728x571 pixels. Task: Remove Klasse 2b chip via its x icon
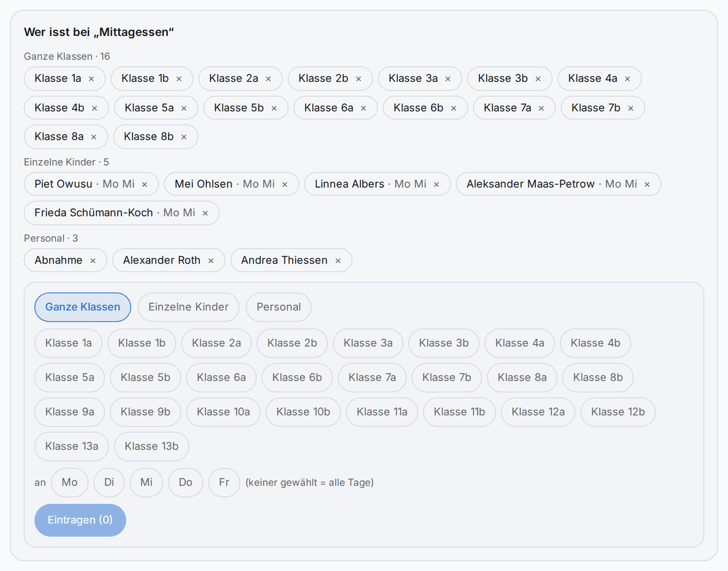click(359, 79)
